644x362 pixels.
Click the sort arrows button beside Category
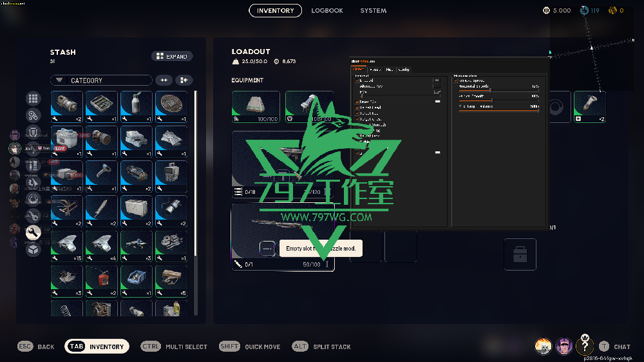165,81
